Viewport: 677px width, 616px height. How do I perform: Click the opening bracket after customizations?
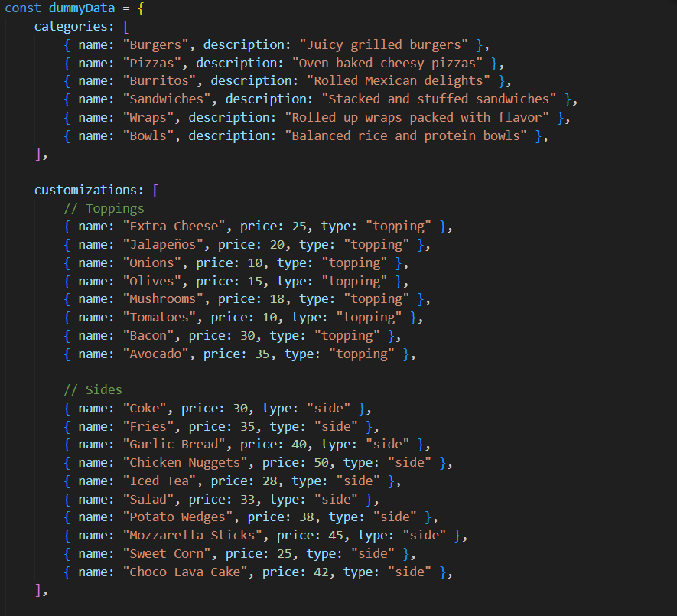155,191
